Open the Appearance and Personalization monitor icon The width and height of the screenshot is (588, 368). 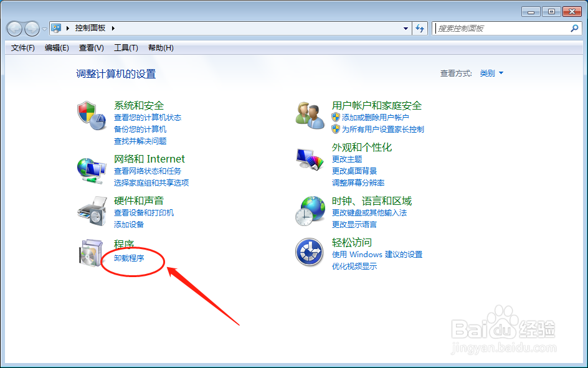310,159
